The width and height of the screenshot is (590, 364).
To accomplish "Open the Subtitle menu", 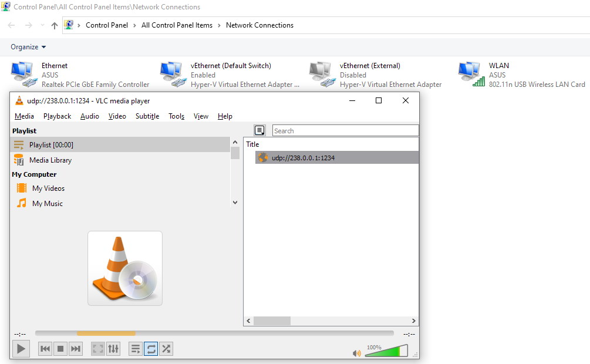I will [x=147, y=116].
